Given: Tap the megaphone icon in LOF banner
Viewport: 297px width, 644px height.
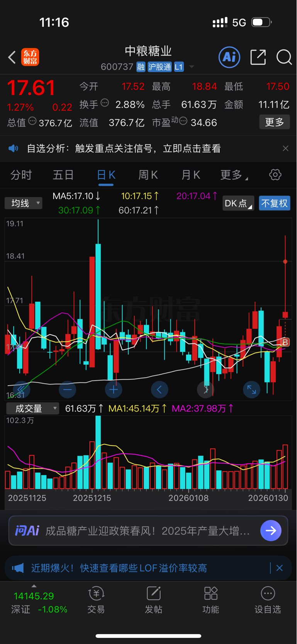Looking at the screenshot, I should tap(18, 568).
